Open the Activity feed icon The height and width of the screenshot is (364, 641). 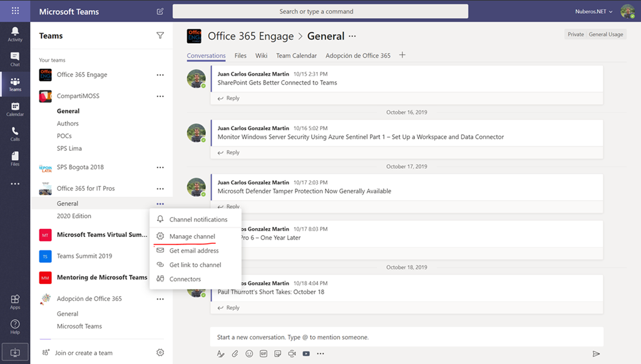coord(15,34)
